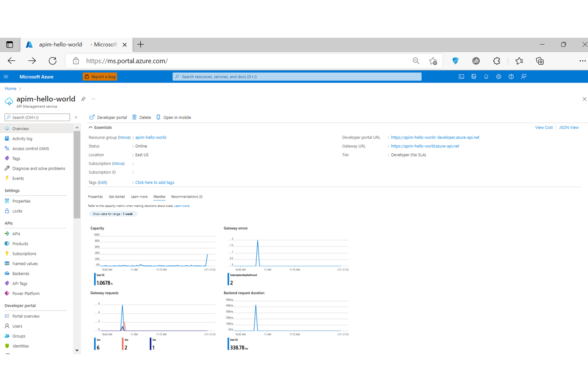
Task: Open the help question-mark icon
Action: tap(511, 76)
